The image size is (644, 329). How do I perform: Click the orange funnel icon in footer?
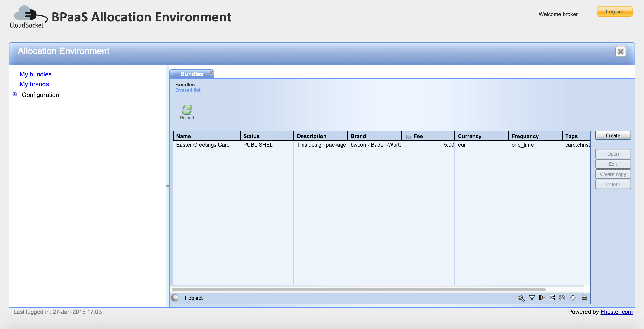coord(542,297)
